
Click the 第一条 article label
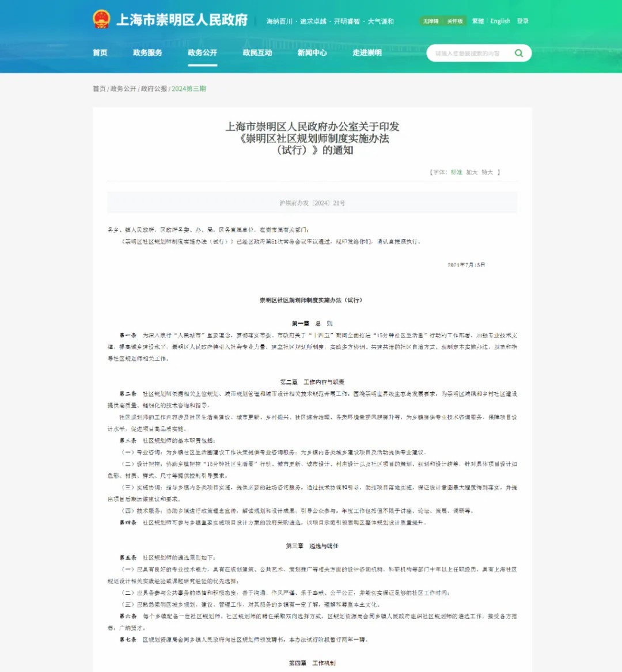coord(128,335)
